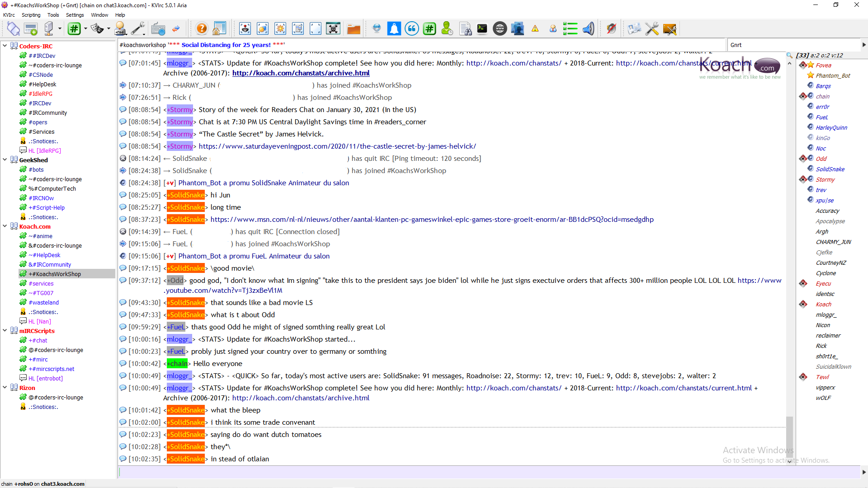Click the blue bell notification icon
This screenshot has width=868, height=488.
click(394, 29)
